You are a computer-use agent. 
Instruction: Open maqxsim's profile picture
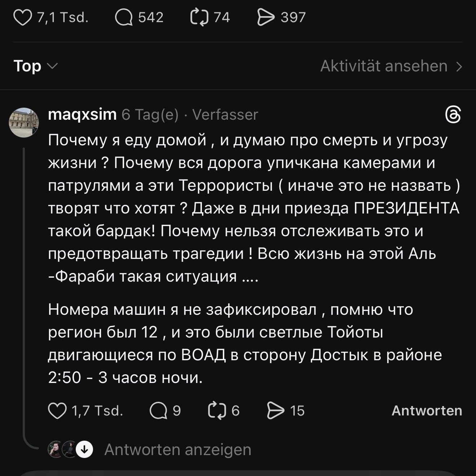tap(23, 122)
